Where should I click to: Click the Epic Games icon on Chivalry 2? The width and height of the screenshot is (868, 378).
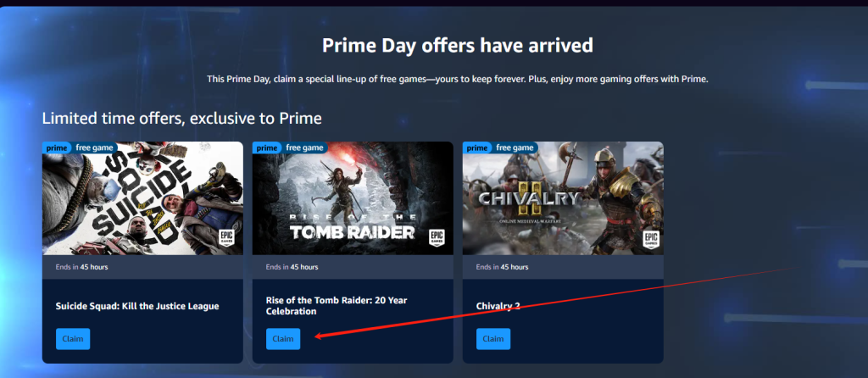pos(650,240)
